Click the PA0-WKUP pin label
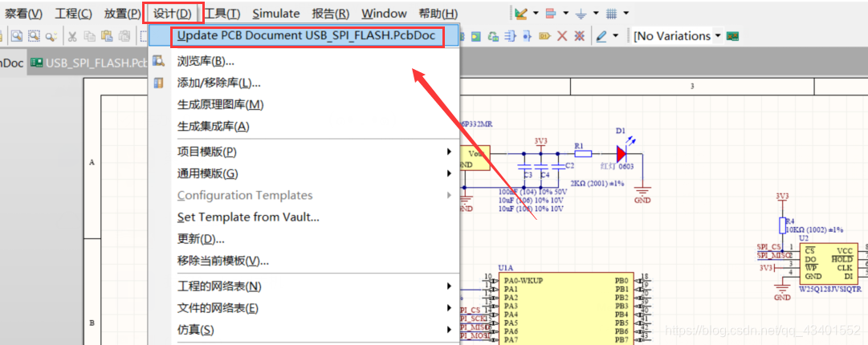 [x=523, y=280]
